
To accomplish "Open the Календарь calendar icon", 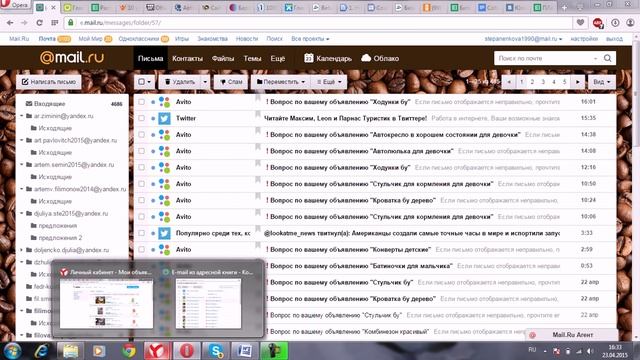I will coord(309,58).
